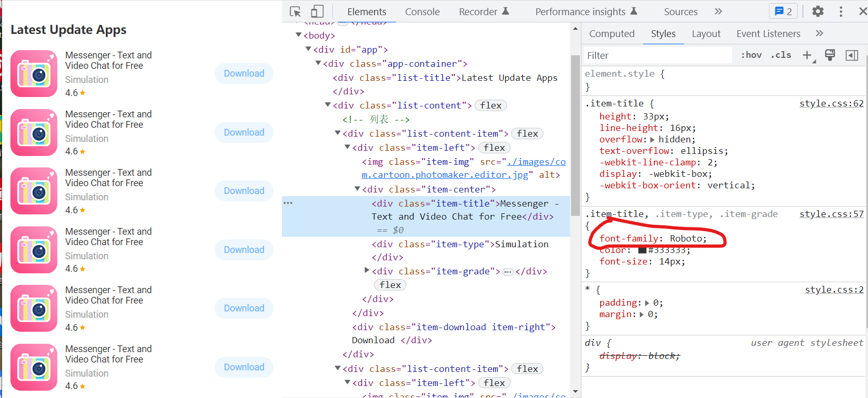Toggle the :hov element state panel
Viewport: 868px width, 398px height.
pos(751,55)
